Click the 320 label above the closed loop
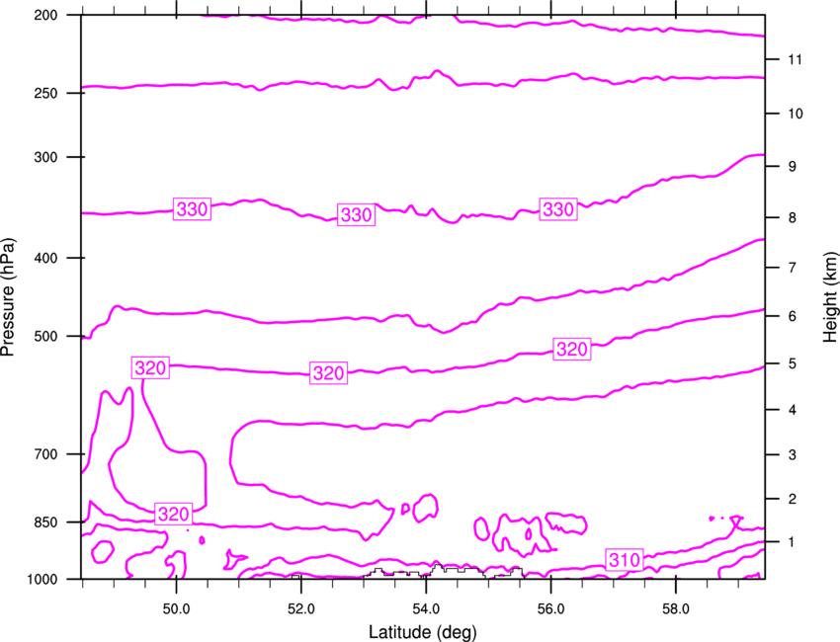Screen dimensions: 840x642 [150, 367]
